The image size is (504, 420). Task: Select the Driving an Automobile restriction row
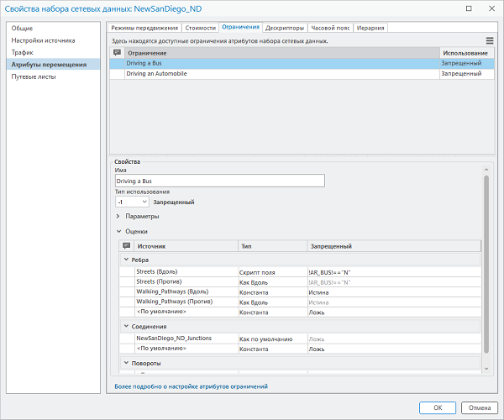pyautogui.click(x=156, y=74)
